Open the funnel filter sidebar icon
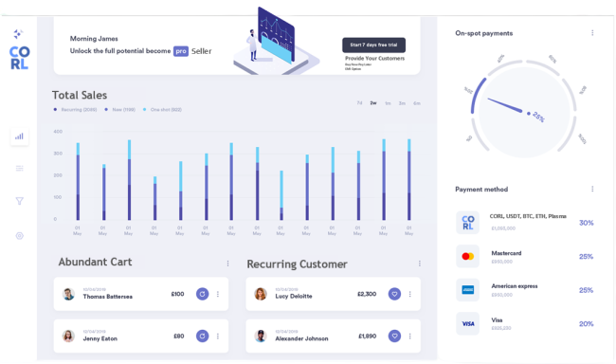The height and width of the screenshot is (364, 616). [x=19, y=201]
